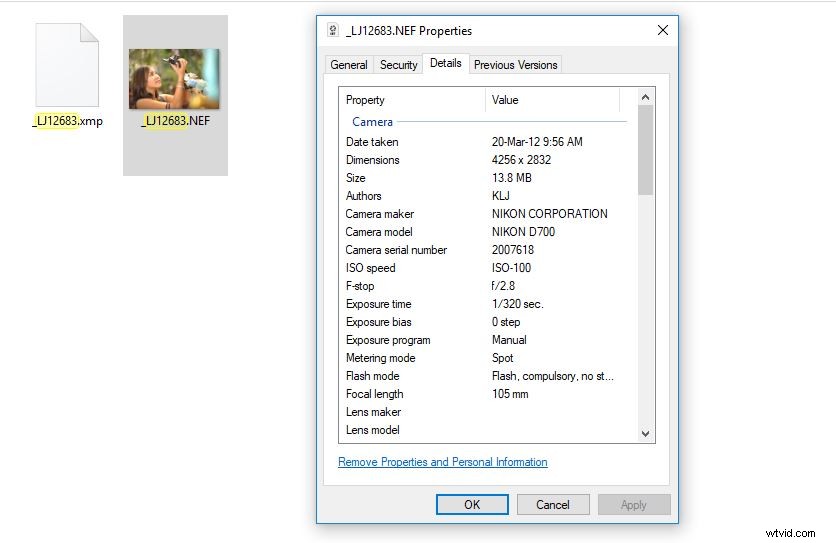836x543 pixels.
Task: Click the Camera section heading
Action: coord(372,122)
